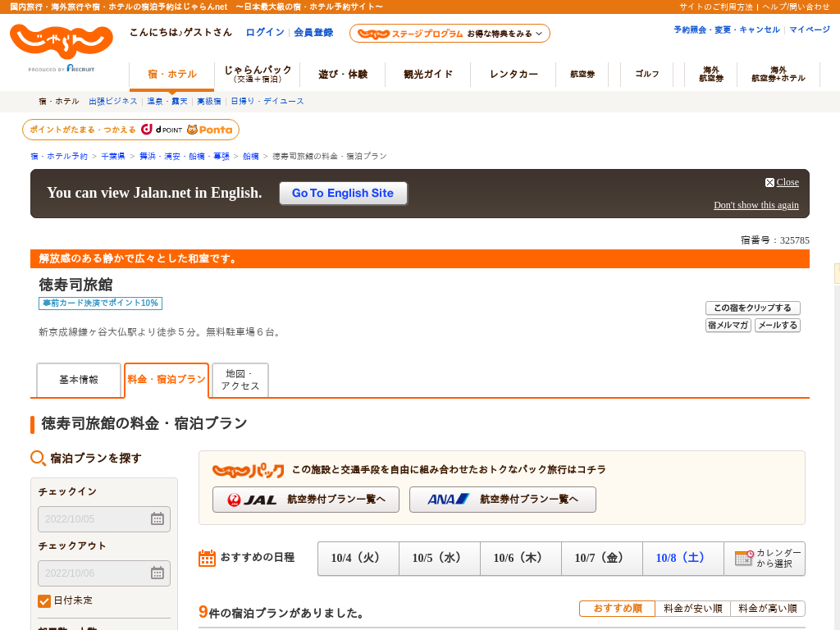
Task: Open the 宿・ホテル navigation tab
Action: point(172,75)
